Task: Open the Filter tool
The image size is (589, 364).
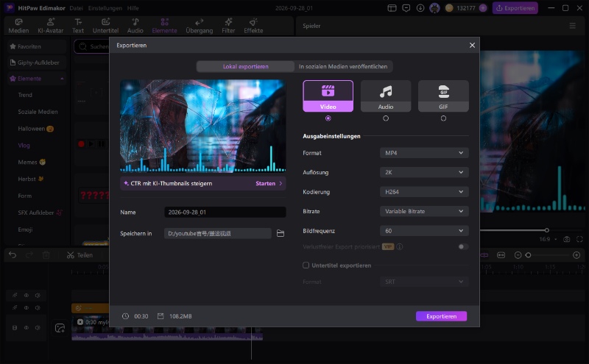Action: point(228,26)
